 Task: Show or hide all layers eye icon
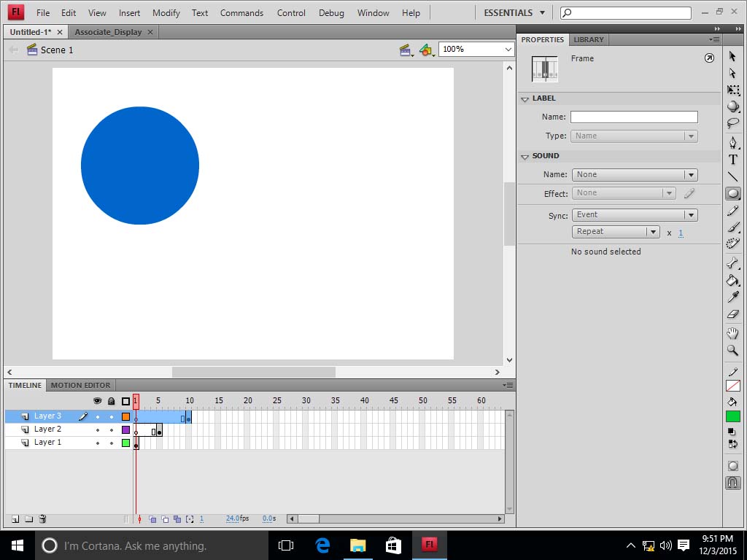[98, 401]
